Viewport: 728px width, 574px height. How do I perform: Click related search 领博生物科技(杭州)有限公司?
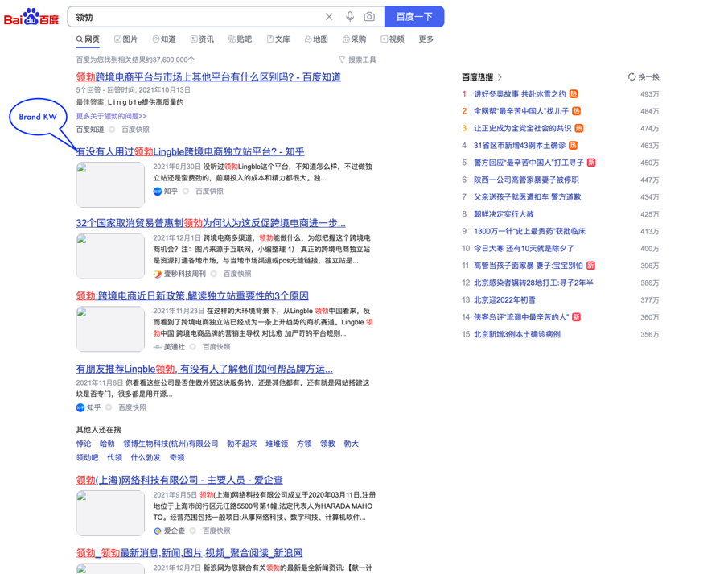(x=171, y=444)
